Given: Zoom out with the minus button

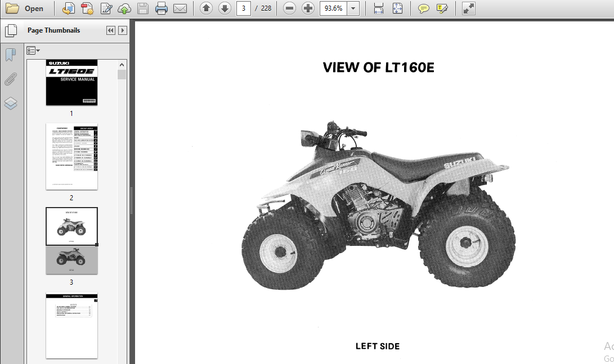Looking at the screenshot, I should click(x=289, y=8).
